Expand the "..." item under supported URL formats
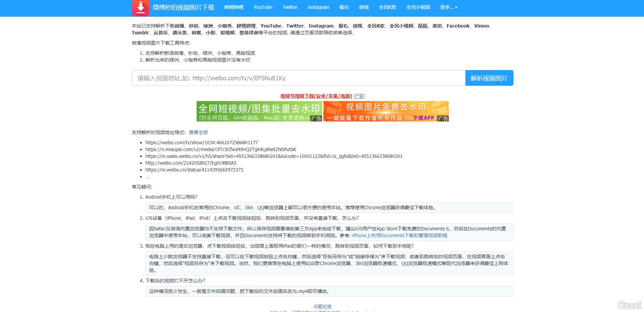Image resolution: width=644 pixels, height=312 pixels. [x=148, y=177]
